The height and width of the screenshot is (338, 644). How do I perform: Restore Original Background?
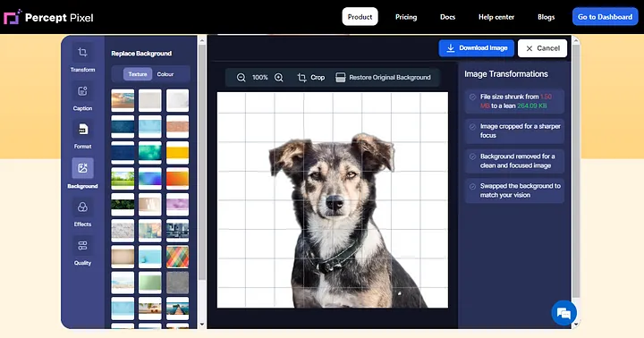[383, 77]
